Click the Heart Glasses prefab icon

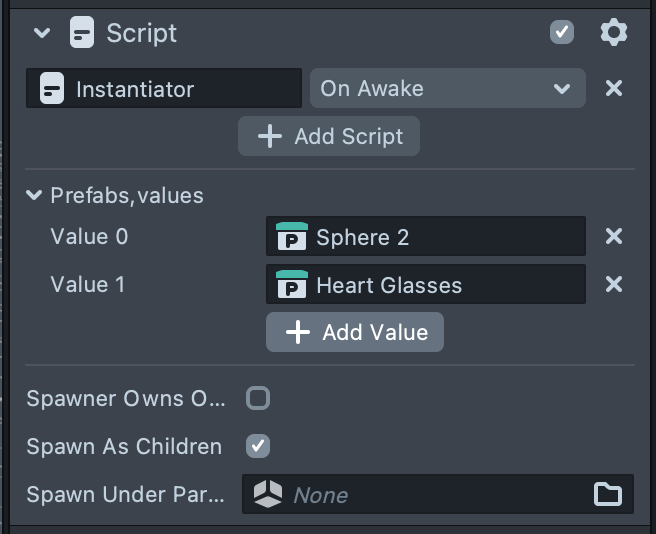(291, 285)
